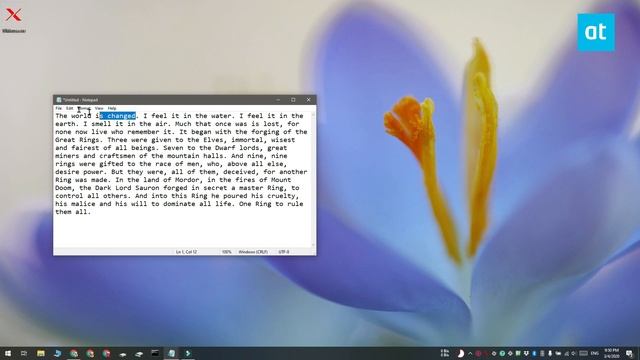Click the crescent moon tray icon
Viewport: 640px width, 360px height.
(x=461, y=353)
